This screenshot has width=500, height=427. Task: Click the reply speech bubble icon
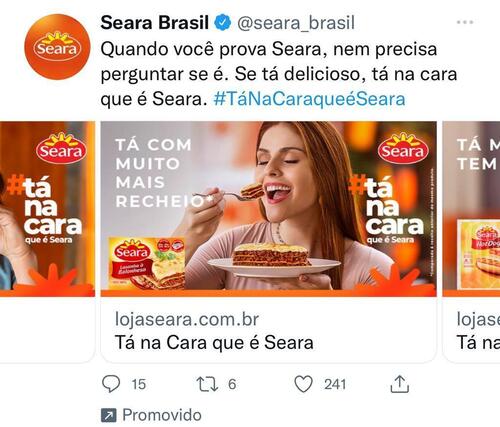coord(111,384)
